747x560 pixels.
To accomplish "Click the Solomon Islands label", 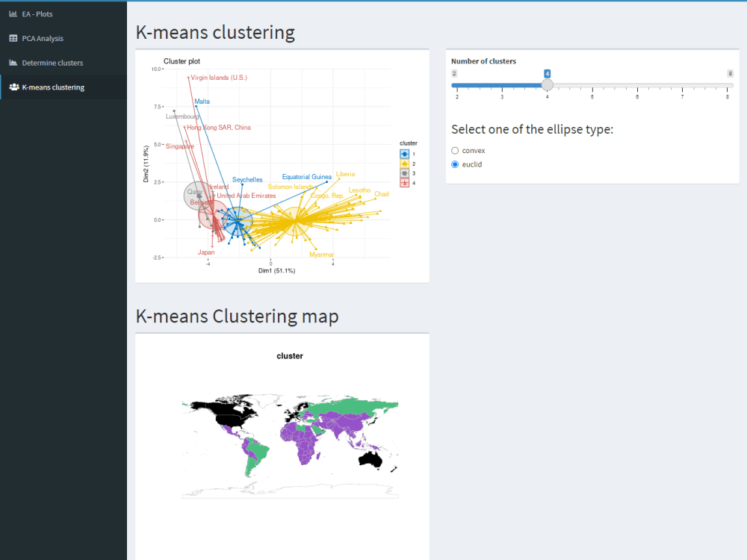I will click(x=291, y=187).
